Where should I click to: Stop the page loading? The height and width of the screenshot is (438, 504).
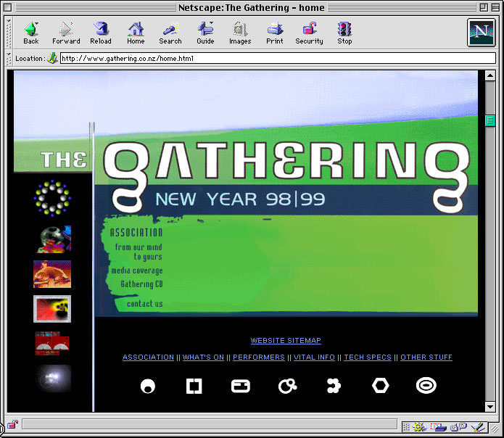tap(344, 33)
